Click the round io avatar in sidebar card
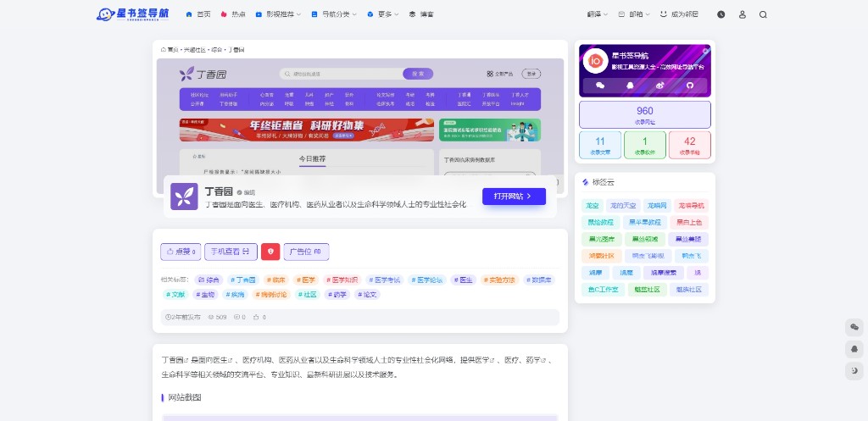Viewport: 868px width, 421px height. (596, 61)
